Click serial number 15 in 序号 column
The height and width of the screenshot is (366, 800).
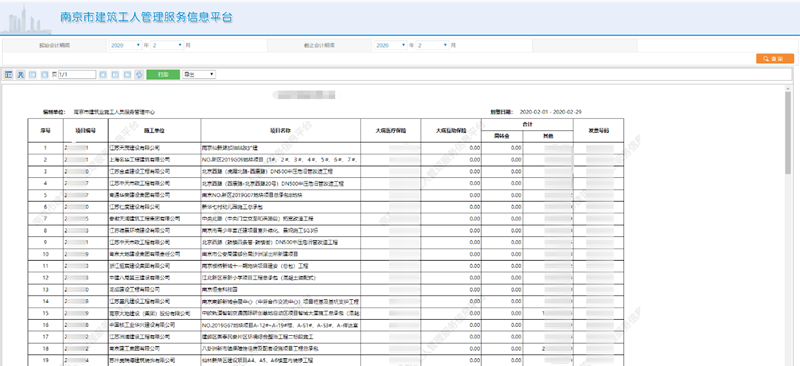click(45, 313)
